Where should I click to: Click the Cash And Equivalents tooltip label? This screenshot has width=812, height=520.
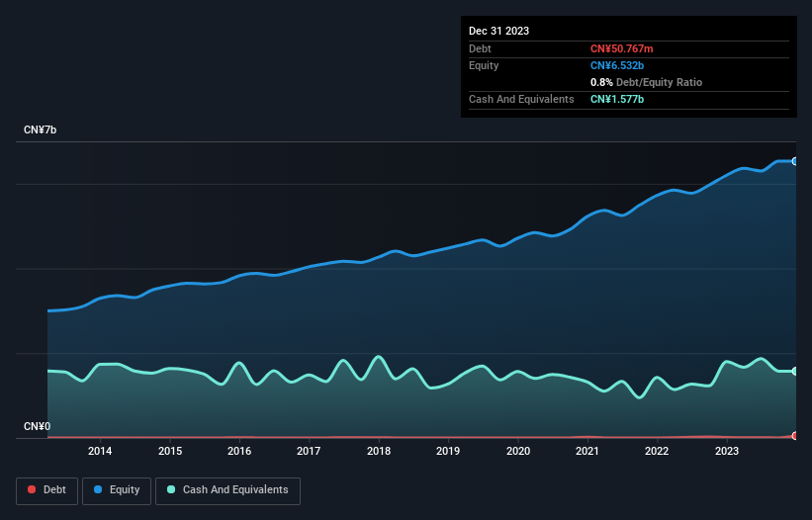tap(521, 99)
